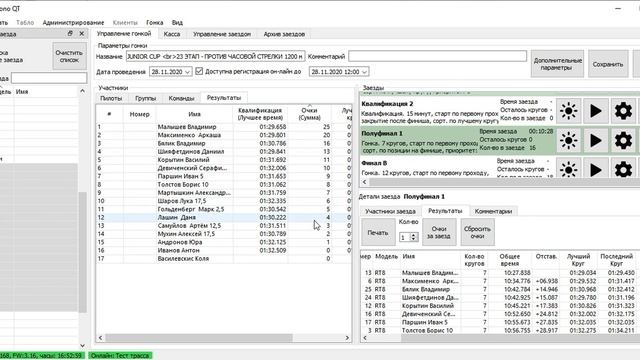This screenshot has height=360, width=640.
Task: Click the participants table horizontal scrollbar thumb
Action: [x=199, y=338]
